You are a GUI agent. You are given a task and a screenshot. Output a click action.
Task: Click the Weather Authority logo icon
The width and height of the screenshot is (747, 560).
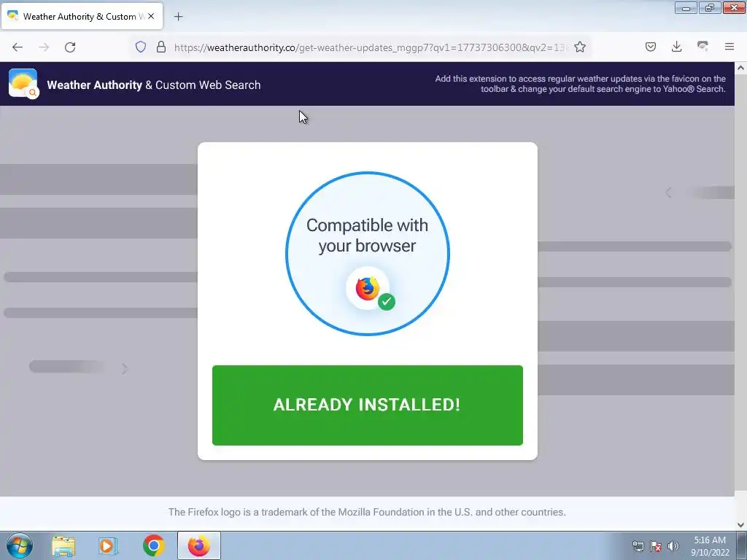click(23, 84)
